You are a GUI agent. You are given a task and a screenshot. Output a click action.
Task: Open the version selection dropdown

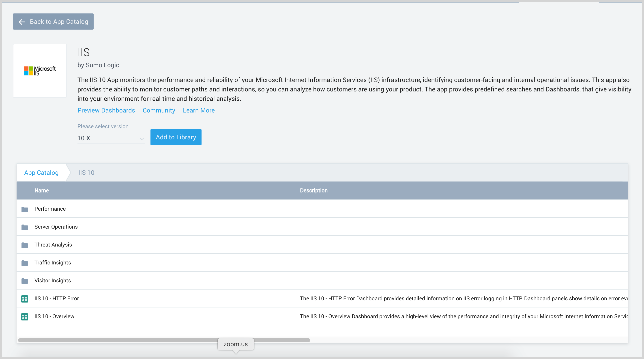tap(111, 138)
